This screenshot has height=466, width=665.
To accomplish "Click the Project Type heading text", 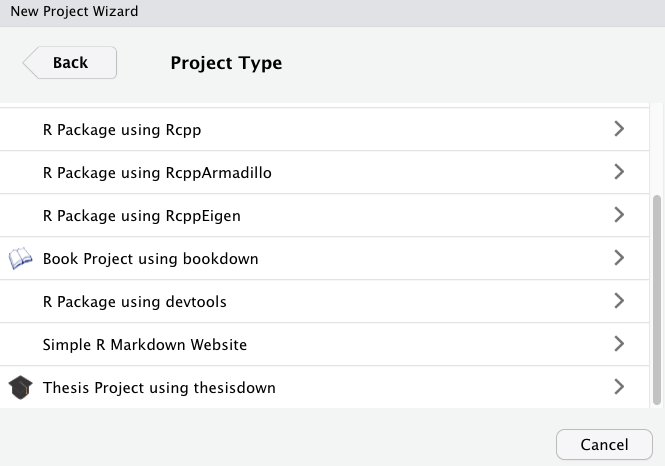I will pos(226,63).
